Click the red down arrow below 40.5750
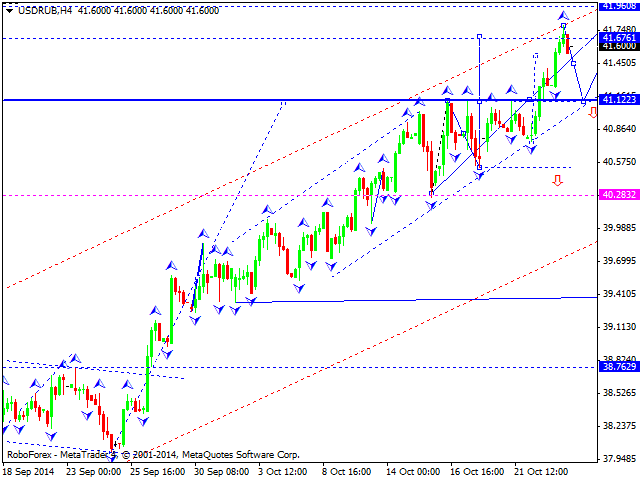640x480 pixels. pyautogui.click(x=557, y=180)
